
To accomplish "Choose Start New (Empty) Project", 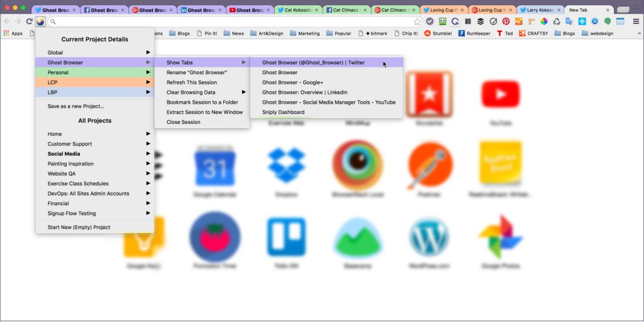I will pyautogui.click(x=95, y=227).
